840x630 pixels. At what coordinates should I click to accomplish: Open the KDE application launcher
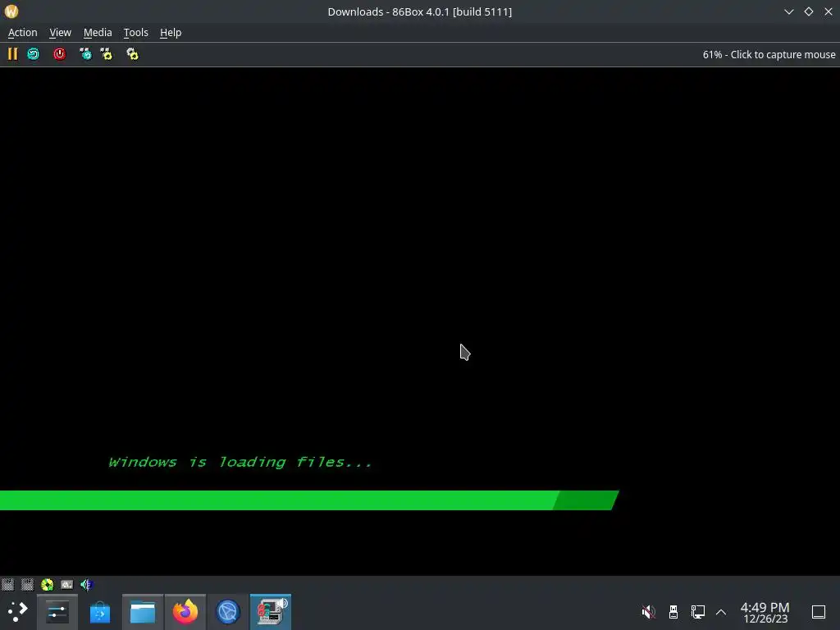point(17,612)
